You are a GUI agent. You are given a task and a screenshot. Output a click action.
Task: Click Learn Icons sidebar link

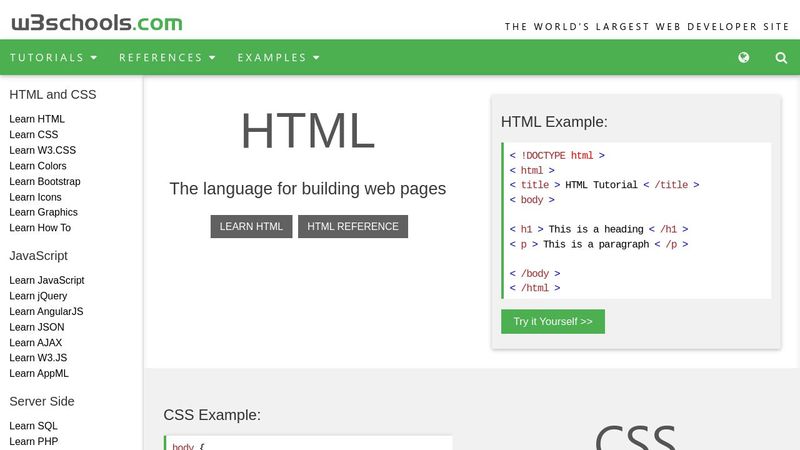37,197
